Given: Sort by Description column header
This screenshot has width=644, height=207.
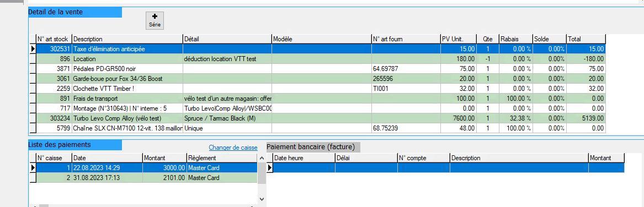Looking at the screenshot, I should click(127, 39).
